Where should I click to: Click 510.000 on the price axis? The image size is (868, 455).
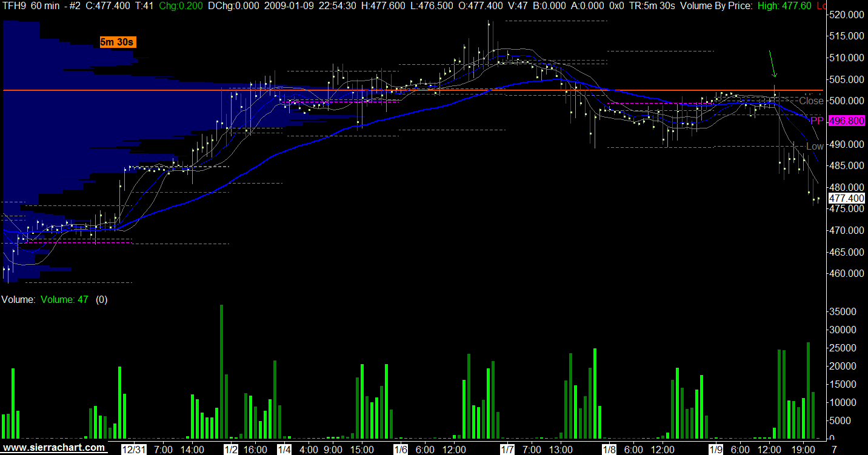point(846,58)
